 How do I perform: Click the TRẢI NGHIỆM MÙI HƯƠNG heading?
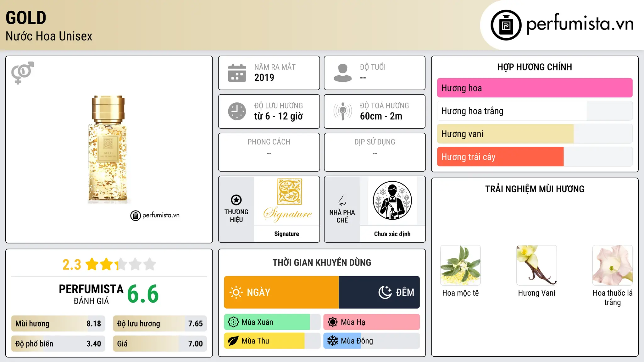pos(535,189)
